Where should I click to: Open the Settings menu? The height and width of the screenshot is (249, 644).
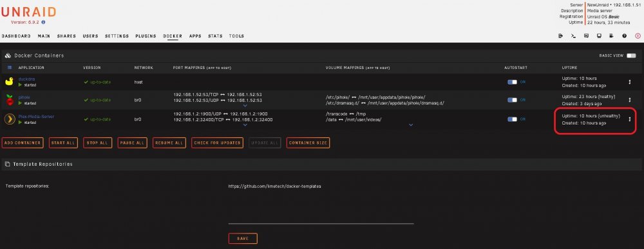tap(117, 36)
